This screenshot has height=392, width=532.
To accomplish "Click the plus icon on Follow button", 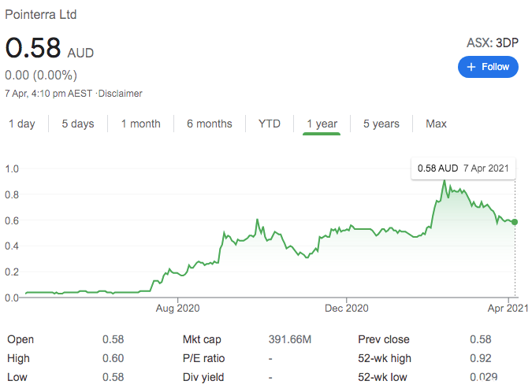I will [x=471, y=67].
